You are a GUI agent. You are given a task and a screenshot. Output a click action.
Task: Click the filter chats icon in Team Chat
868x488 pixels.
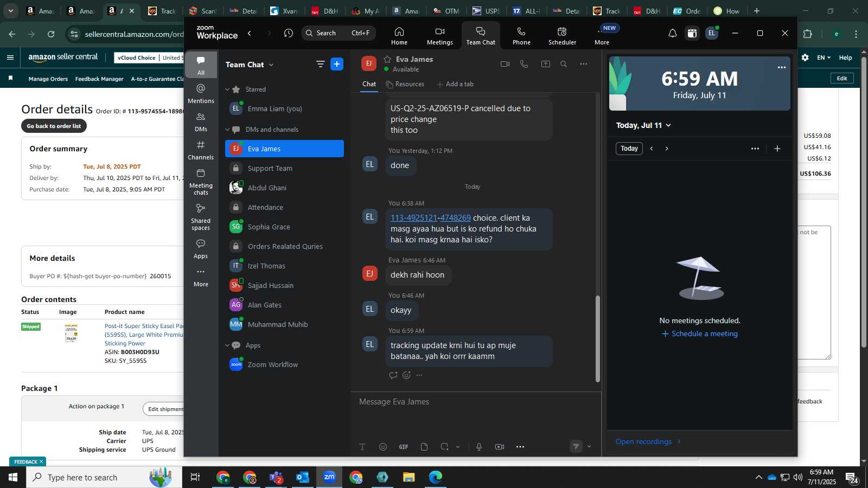321,65
